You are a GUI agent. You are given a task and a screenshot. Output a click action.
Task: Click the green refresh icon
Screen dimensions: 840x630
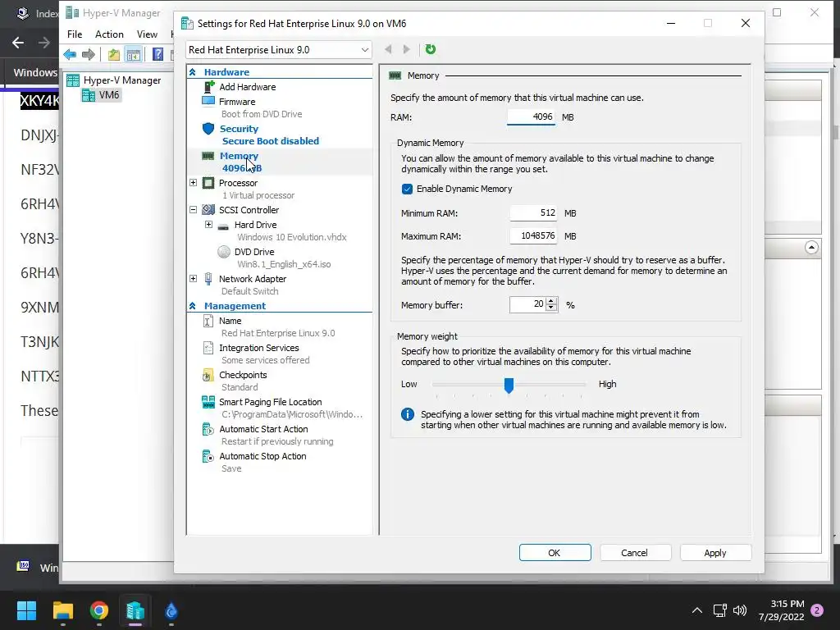pyautogui.click(x=430, y=49)
